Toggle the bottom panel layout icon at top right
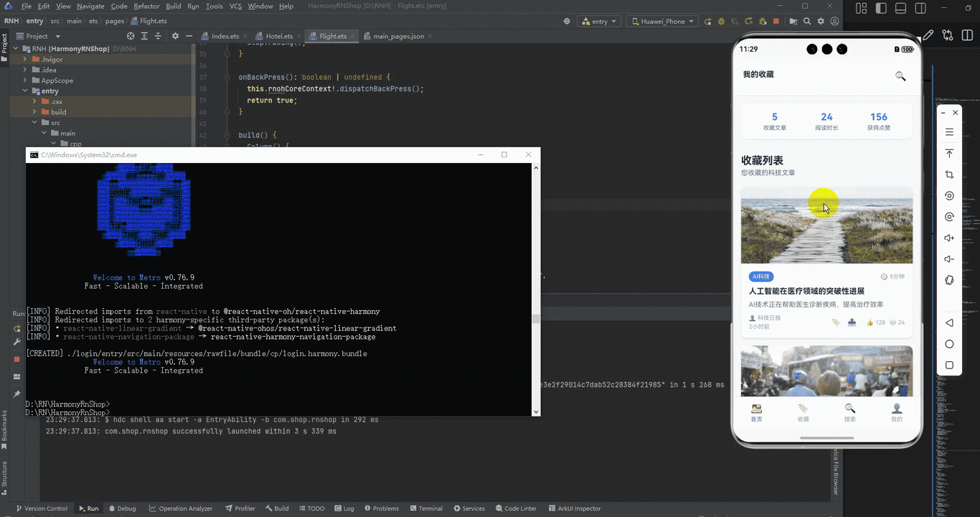Image resolution: width=980 pixels, height=517 pixels. tap(901, 8)
